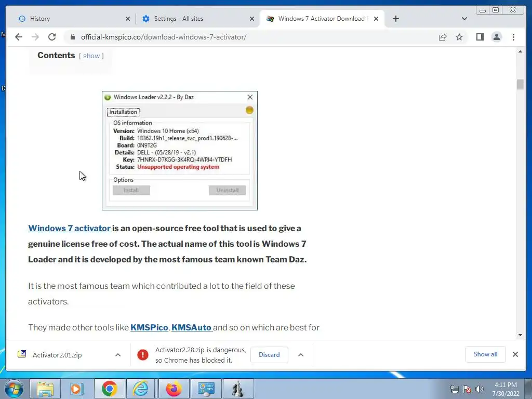This screenshot has width=532, height=399.
Task: Close the Windows 7 Activator tab
Action: point(376,19)
